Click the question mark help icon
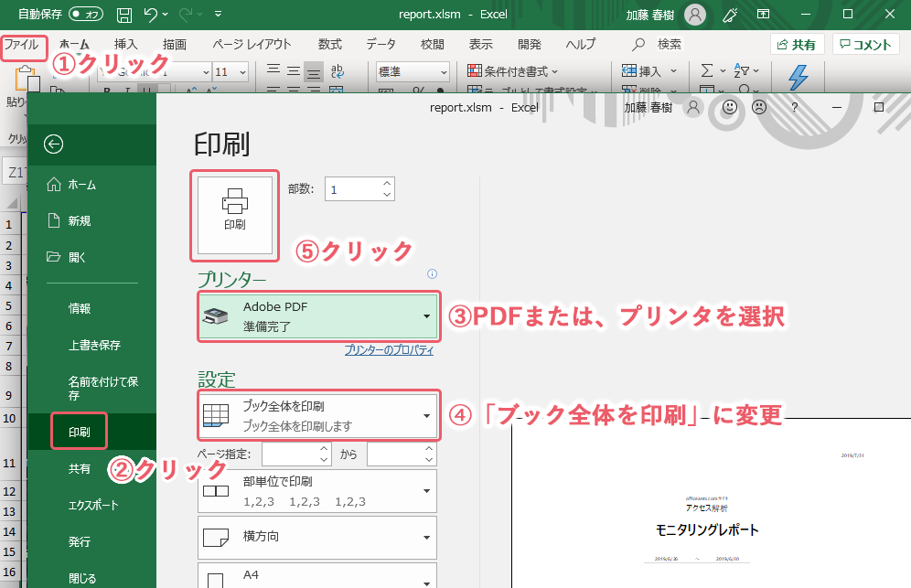Image resolution: width=911 pixels, height=588 pixels. click(x=794, y=108)
